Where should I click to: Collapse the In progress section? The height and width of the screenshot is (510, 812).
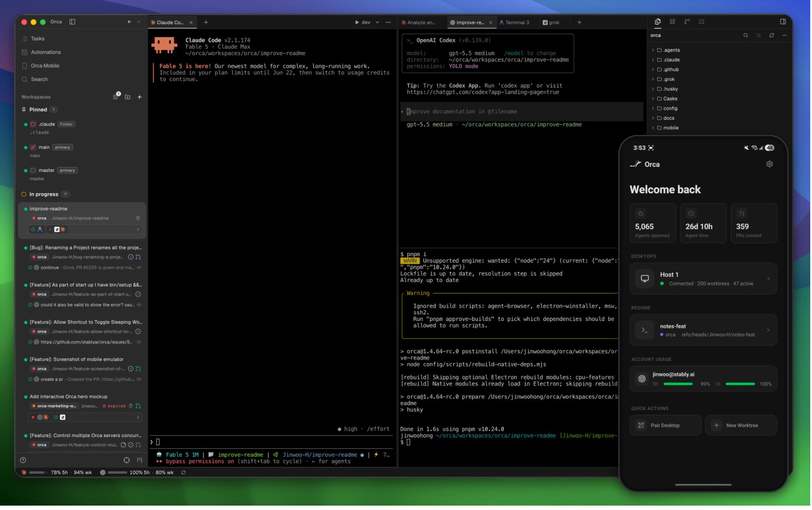[44, 195]
